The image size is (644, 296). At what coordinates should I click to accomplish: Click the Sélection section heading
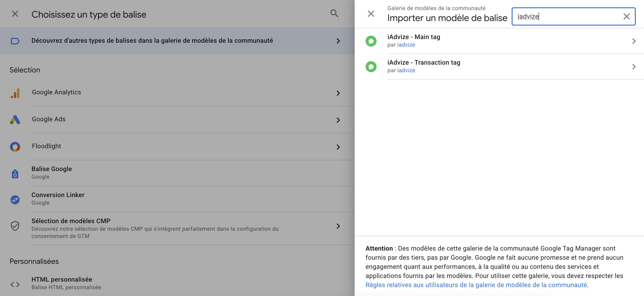[x=25, y=70]
